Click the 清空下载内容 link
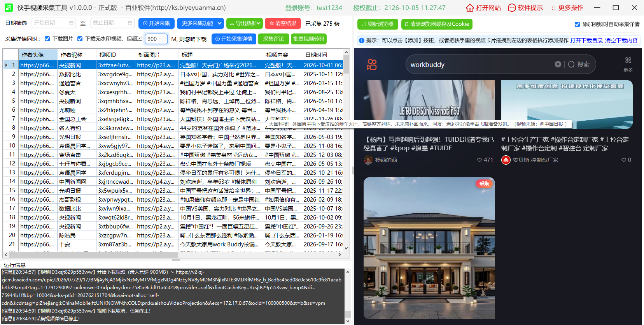 point(621,40)
